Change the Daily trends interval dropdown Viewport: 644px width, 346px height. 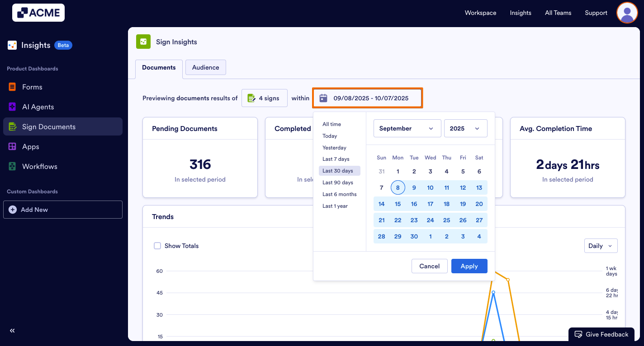tap(601, 246)
